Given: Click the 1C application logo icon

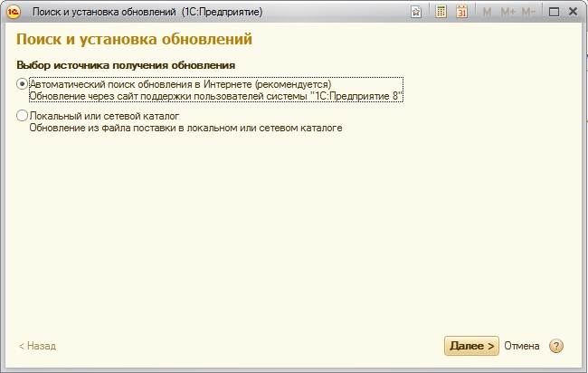Looking at the screenshot, I should click(x=13, y=12).
